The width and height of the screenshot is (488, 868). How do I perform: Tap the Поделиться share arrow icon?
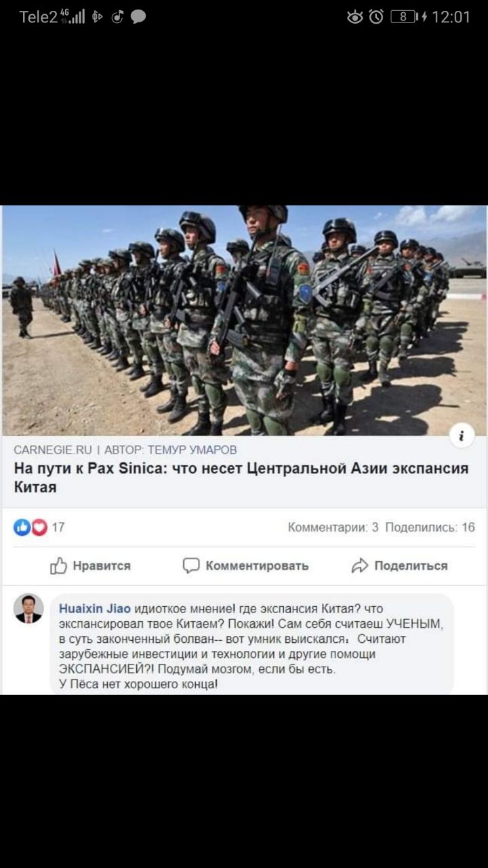tap(360, 566)
